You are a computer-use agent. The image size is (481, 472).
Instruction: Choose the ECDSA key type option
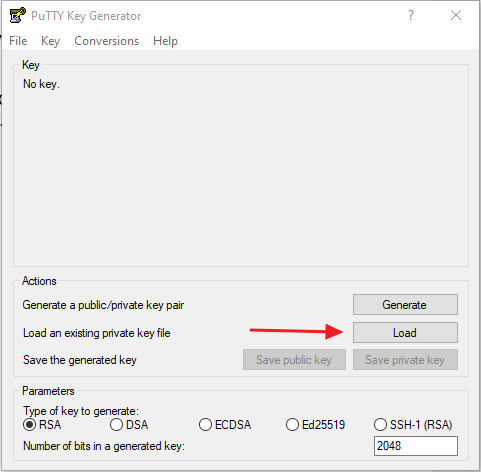(225, 425)
